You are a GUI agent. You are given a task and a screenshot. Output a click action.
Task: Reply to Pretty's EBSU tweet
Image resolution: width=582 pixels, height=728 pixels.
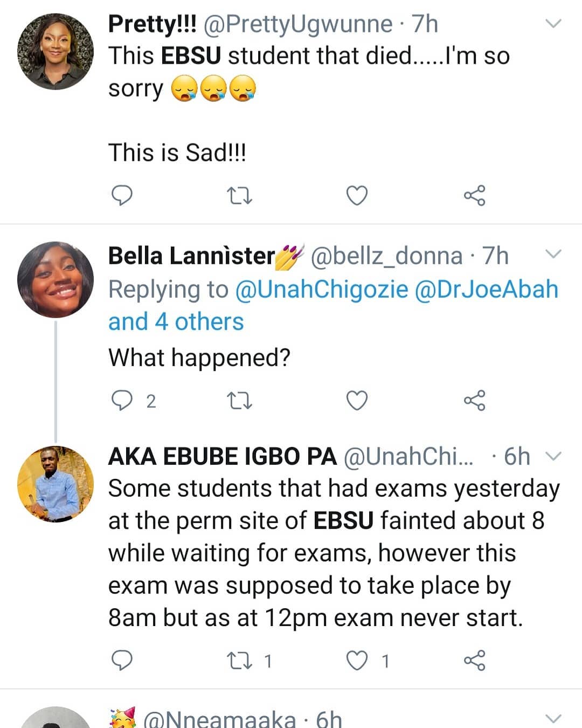click(122, 195)
